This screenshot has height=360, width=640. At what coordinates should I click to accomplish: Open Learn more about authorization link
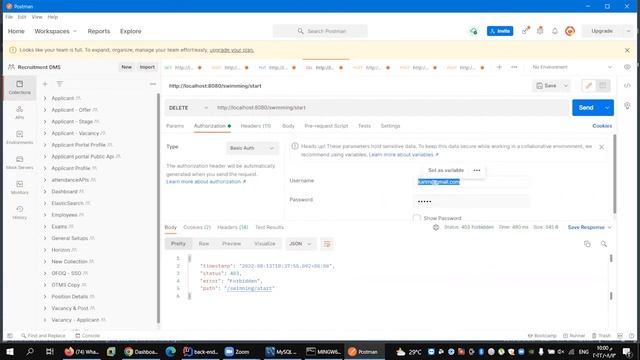coord(206,182)
